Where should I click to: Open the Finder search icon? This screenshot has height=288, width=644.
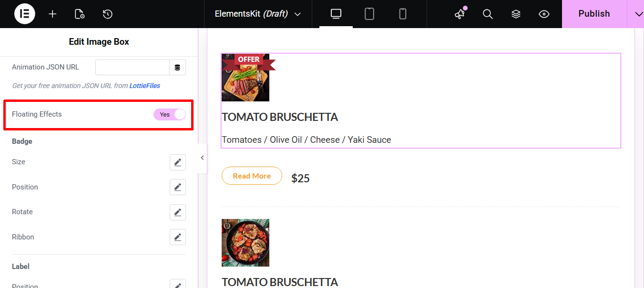coord(488,14)
